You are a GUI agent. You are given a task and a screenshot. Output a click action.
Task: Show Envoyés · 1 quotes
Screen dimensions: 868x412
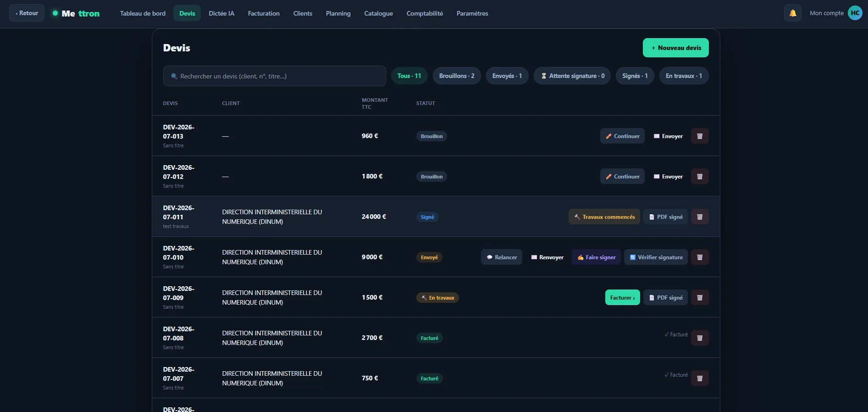pyautogui.click(x=507, y=76)
